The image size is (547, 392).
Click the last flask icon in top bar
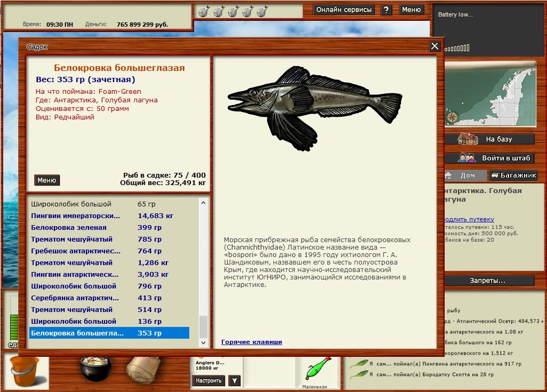(x=262, y=11)
